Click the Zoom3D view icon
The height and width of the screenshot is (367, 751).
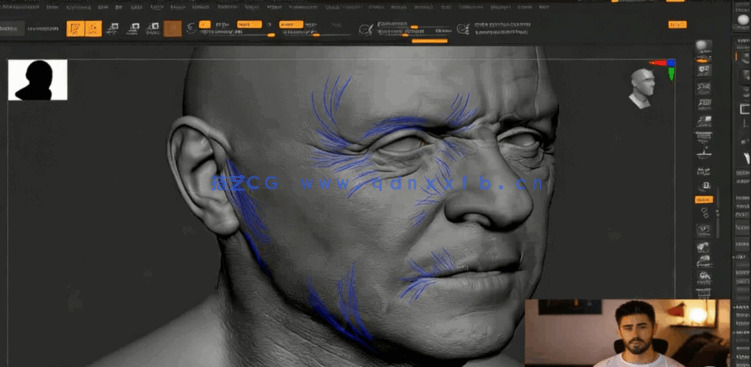(704, 262)
